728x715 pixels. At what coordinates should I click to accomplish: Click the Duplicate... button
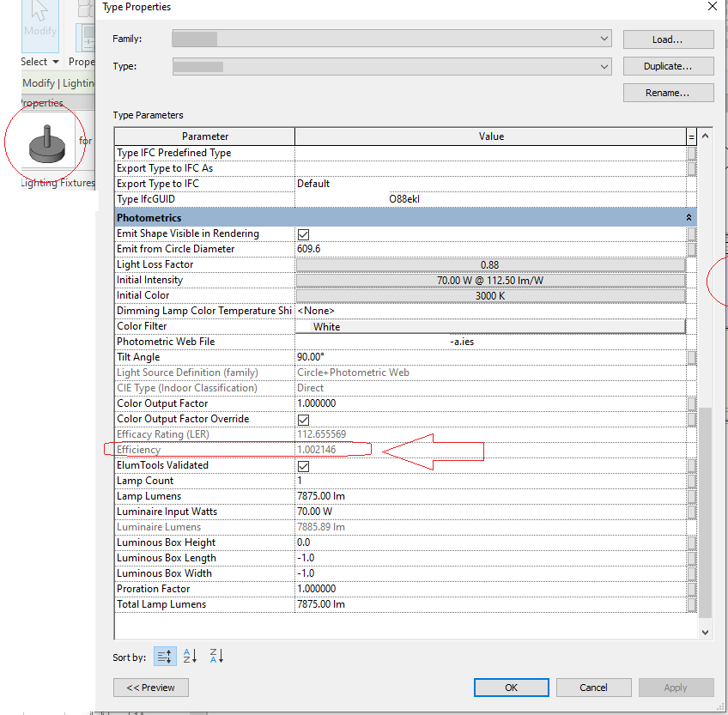668,66
